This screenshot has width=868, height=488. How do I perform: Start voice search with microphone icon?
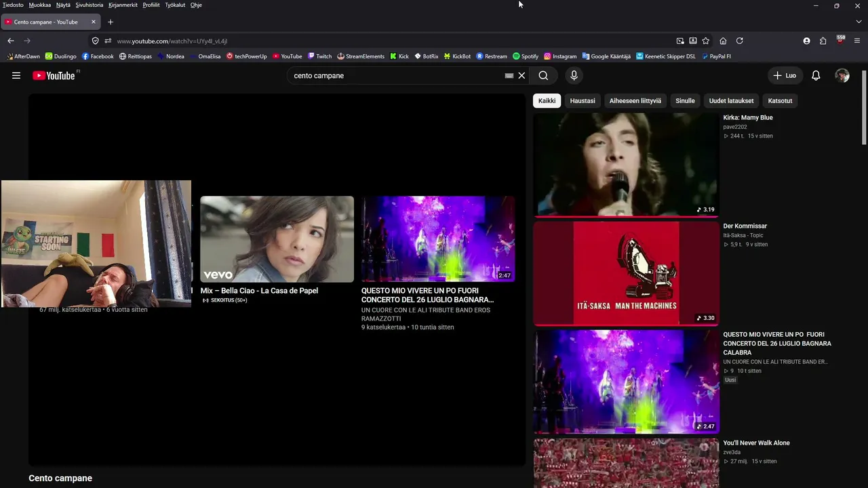pyautogui.click(x=574, y=75)
